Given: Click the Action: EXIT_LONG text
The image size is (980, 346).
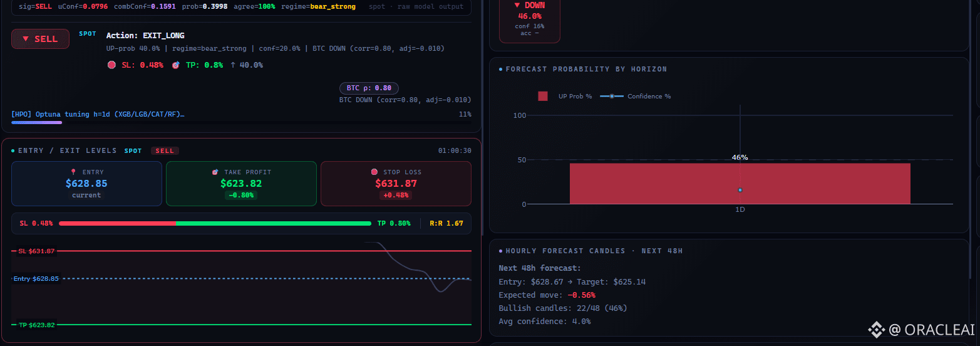Looking at the screenshot, I should (x=145, y=35).
